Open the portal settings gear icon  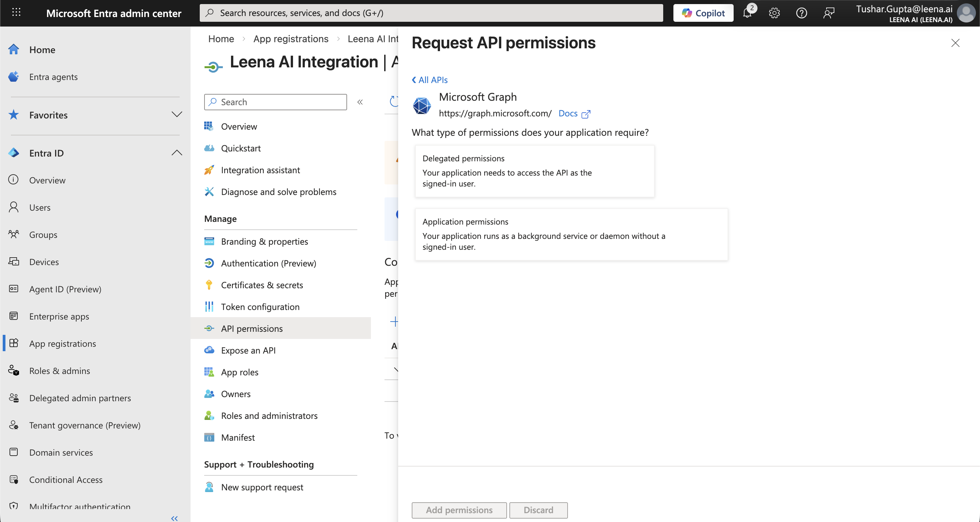pyautogui.click(x=774, y=13)
